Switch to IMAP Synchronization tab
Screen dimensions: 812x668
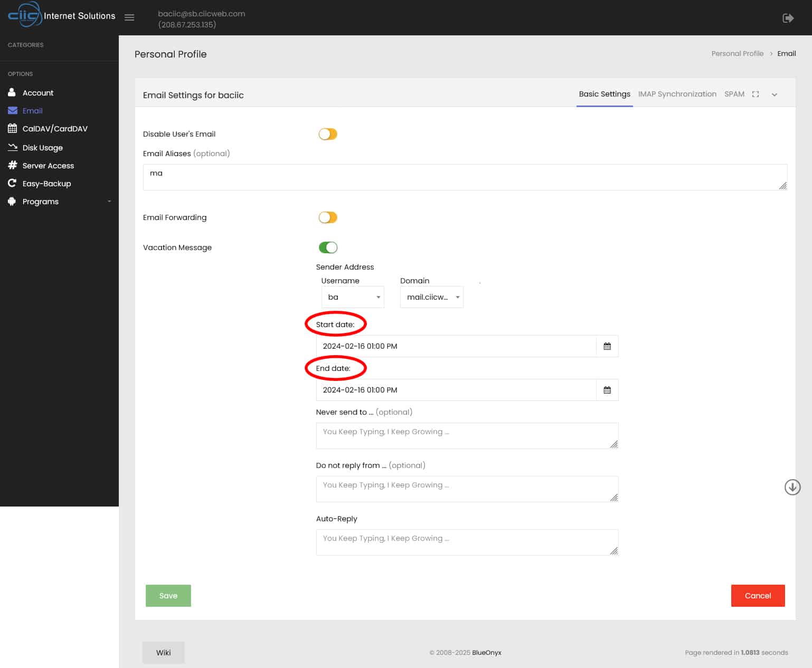click(x=677, y=94)
